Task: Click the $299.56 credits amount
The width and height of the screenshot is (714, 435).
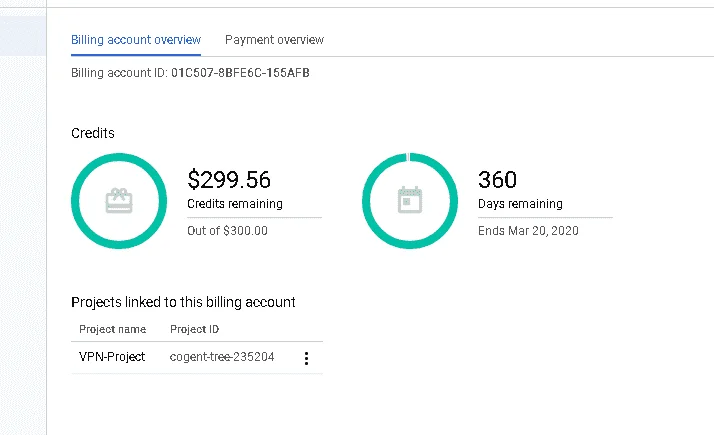Action: [x=229, y=179]
